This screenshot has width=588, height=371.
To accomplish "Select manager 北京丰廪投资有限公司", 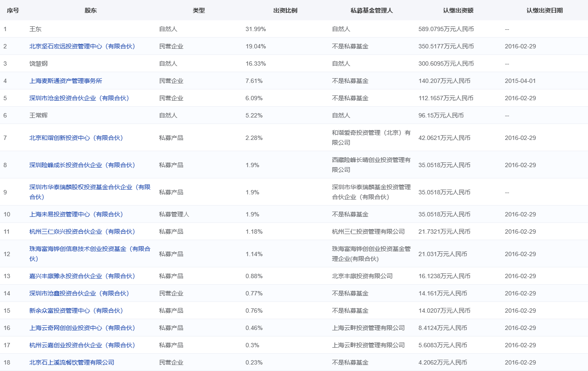I will (x=362, y=276).
